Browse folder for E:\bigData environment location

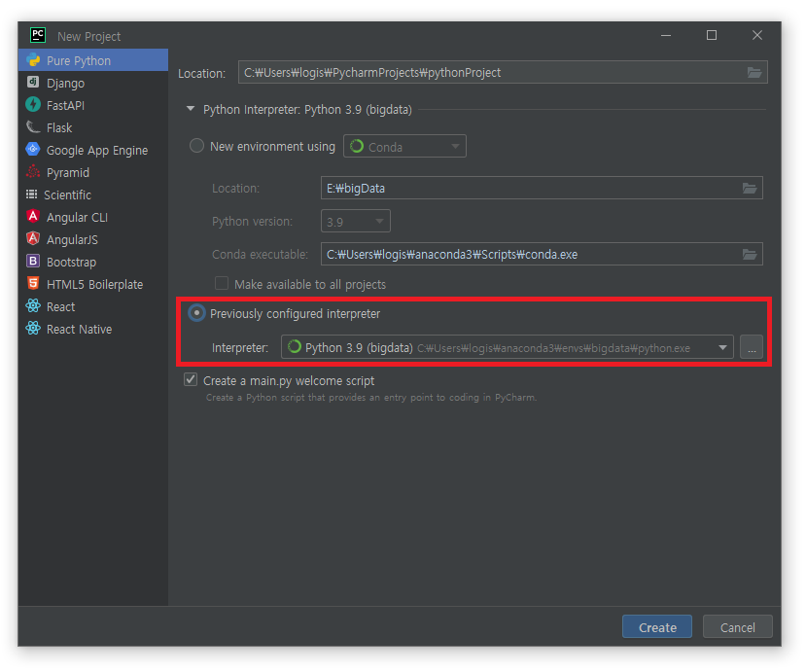pos(750,189)
